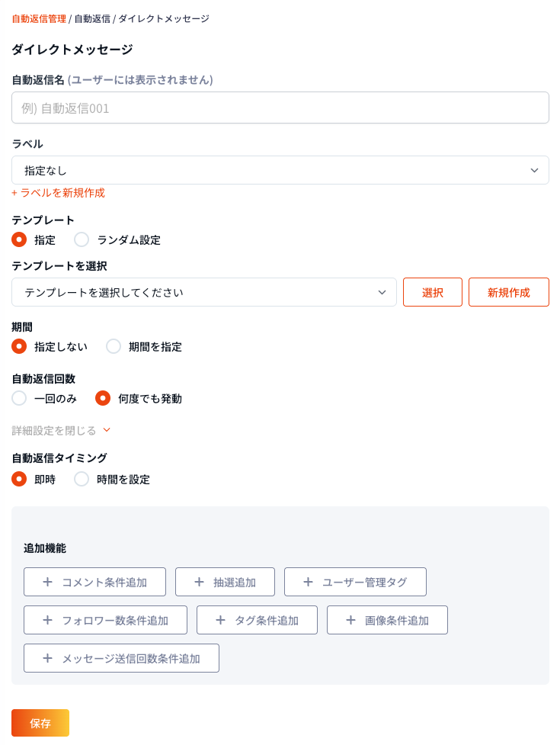Click 自動返信 breadcrumb item

coord(91,18)
